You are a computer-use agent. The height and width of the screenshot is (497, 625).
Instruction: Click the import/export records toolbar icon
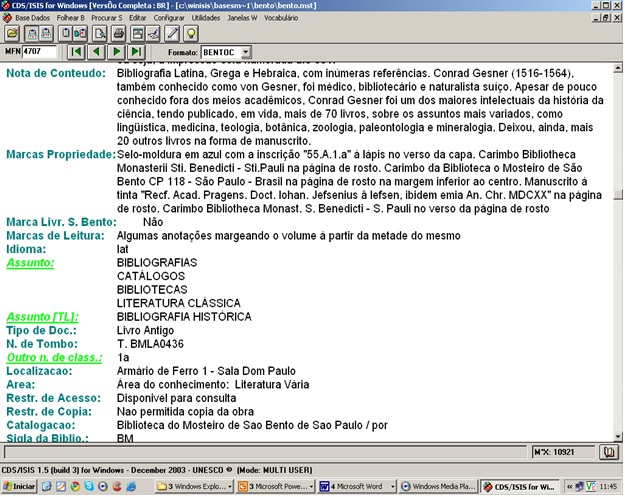tap(80, 33)
